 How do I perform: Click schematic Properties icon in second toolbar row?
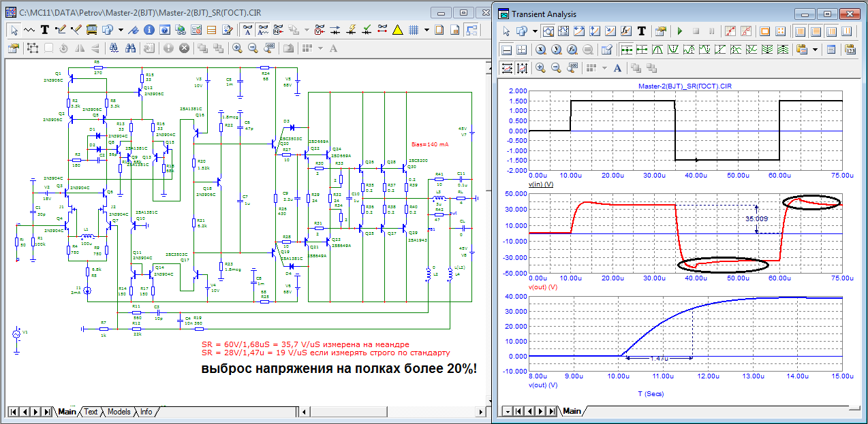pyautogui.click(x=14, y=48)
